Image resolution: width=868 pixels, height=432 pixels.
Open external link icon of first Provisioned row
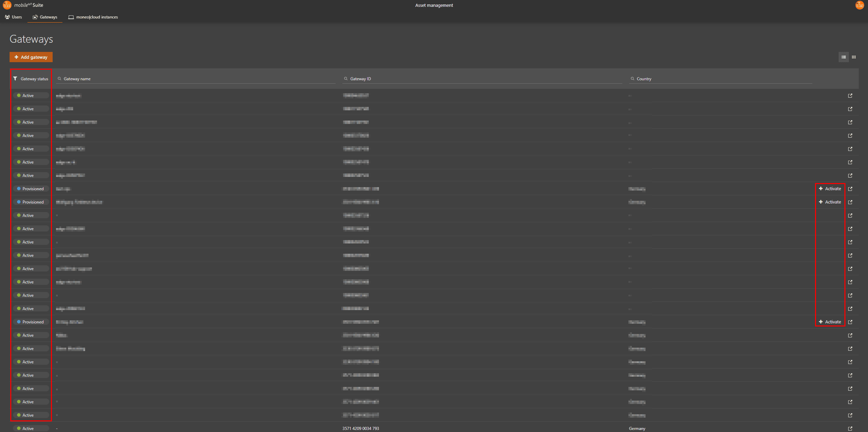click(x=850, y=189)
